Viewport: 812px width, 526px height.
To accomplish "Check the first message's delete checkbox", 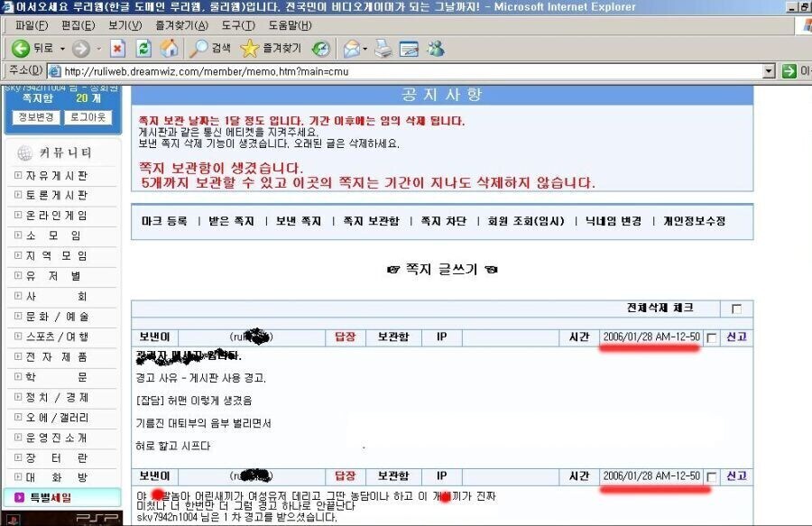I will coord(711,337).
